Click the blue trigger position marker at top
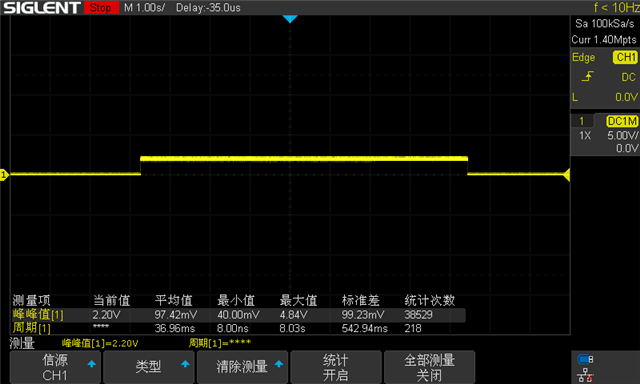This screenshot has height=384, width=640. click(290, 19)
